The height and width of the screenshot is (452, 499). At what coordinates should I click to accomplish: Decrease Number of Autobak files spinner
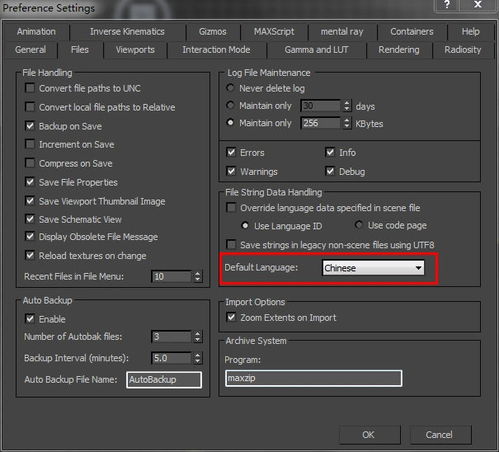coord(198,340)
